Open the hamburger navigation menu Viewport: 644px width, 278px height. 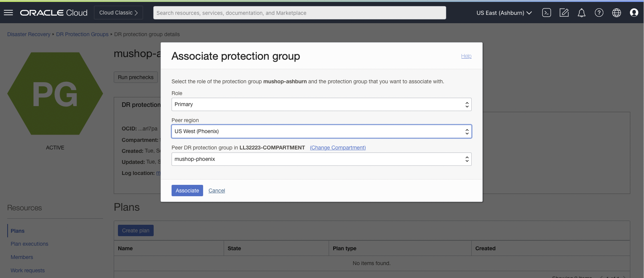pyautogui.click(x=8, y=13)
